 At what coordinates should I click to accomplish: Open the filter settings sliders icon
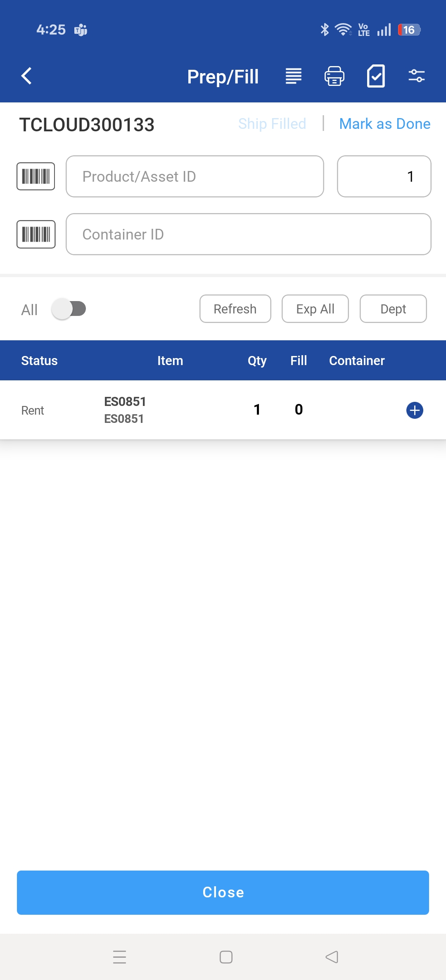[416, 76]
